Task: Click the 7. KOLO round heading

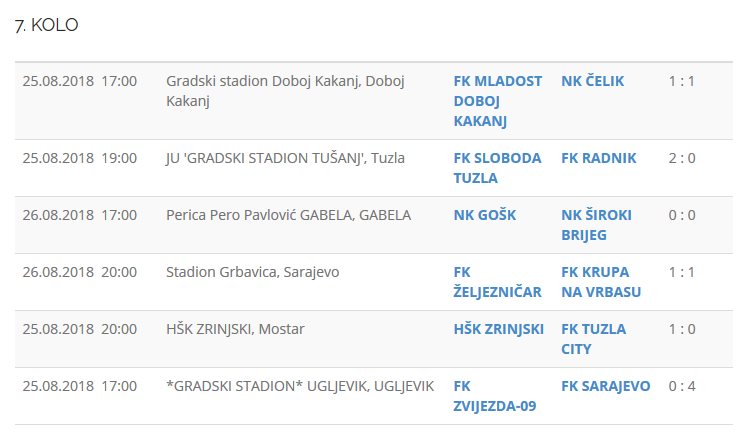Action: pos(46,26)
